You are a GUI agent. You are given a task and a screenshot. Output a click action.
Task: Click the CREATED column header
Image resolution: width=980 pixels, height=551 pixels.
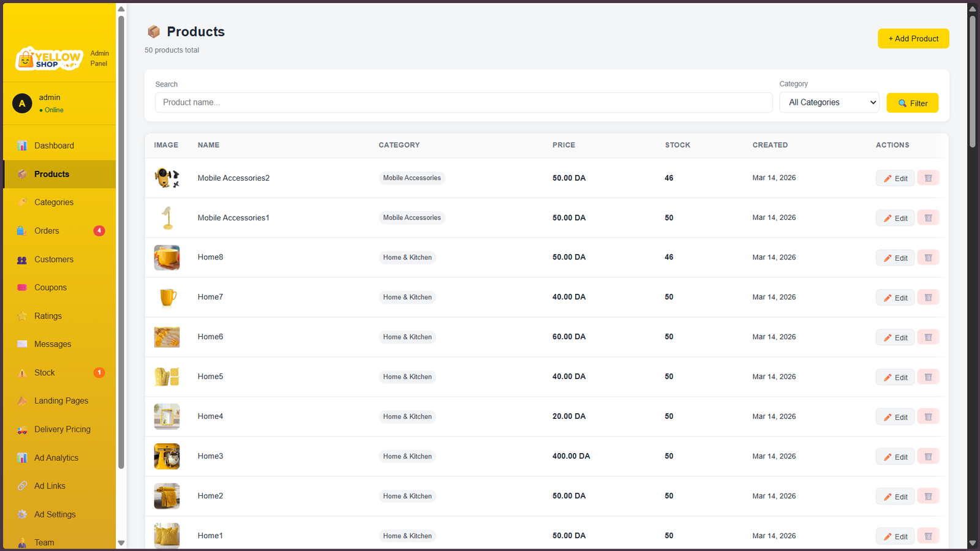point(770,145)
